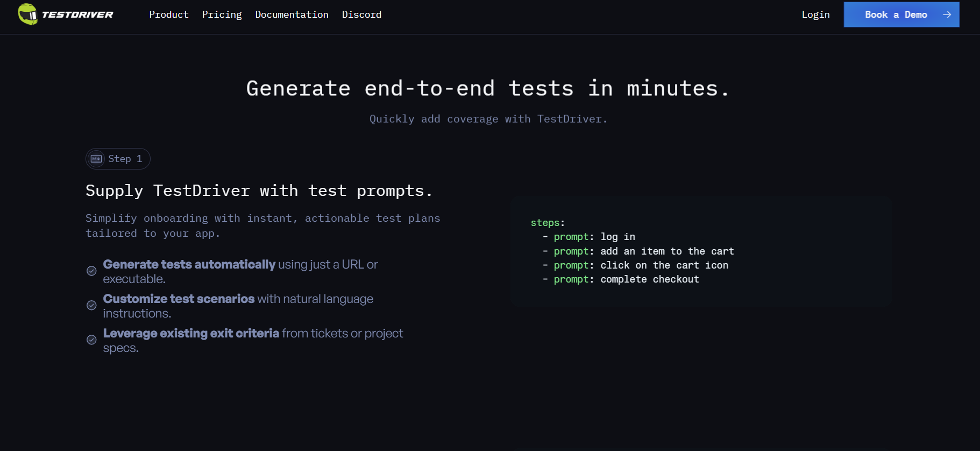980x451 pixels.
Task: Click the Login link
Action: point(815,15)
